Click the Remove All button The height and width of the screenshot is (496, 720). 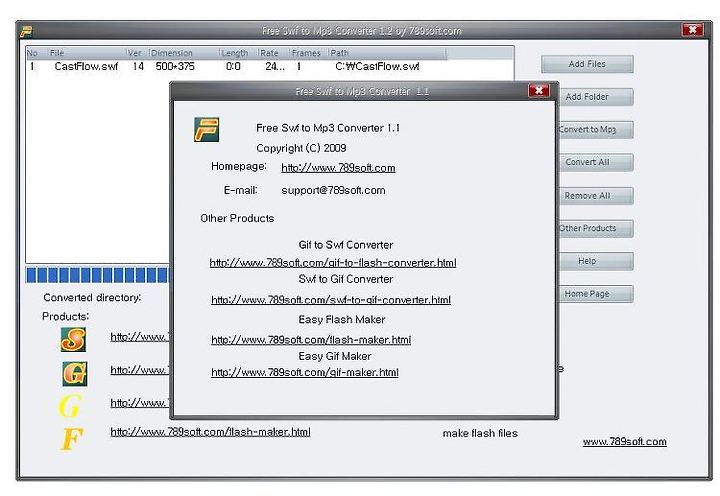coord(596,196)
